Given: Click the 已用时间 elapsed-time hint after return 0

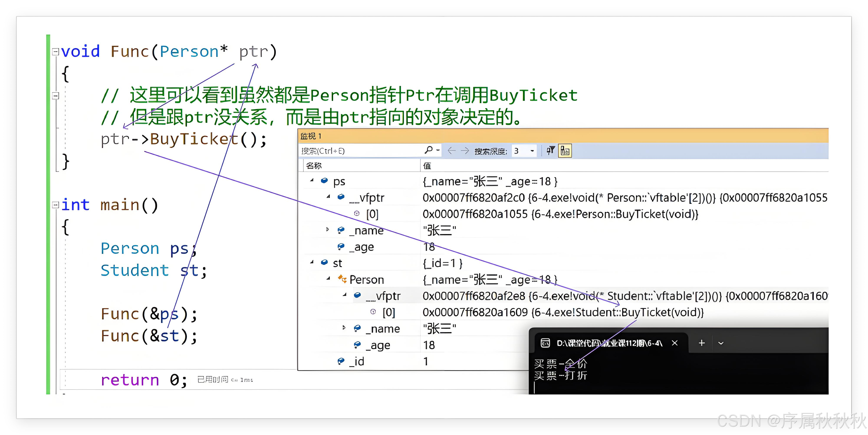Looking at the screenshot, I should tap(225, 379).
